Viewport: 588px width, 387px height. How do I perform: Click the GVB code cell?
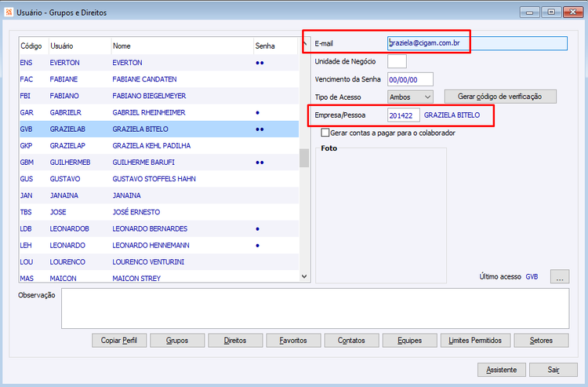click(x=26, y=129)
